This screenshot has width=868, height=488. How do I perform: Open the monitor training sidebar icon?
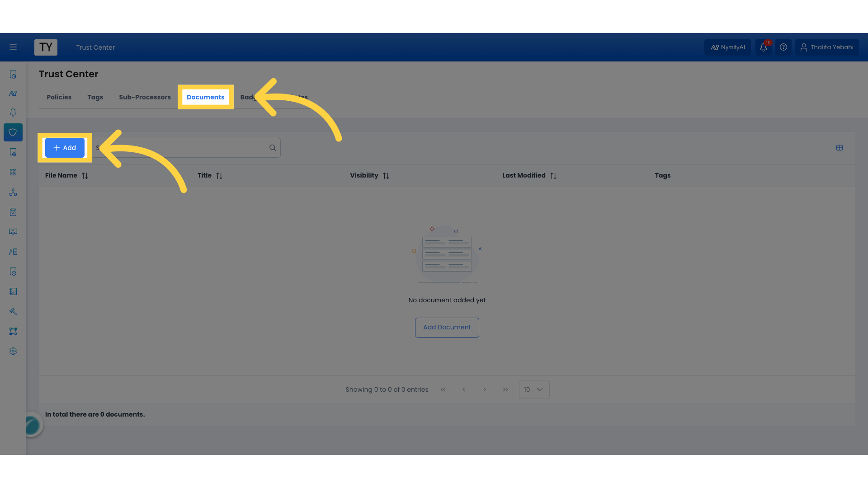pos(13,232)
